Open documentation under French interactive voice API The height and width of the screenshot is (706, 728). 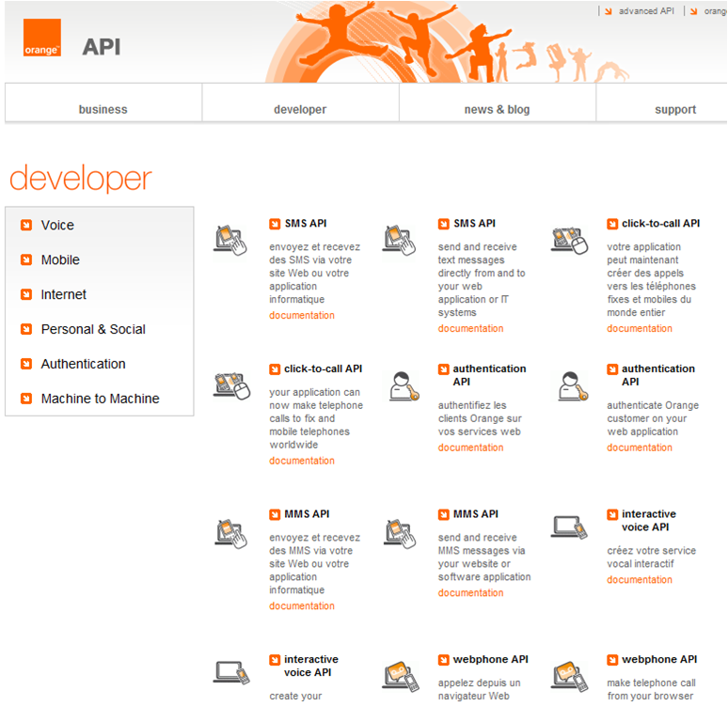pyautogui.click(x=640, y=580)
